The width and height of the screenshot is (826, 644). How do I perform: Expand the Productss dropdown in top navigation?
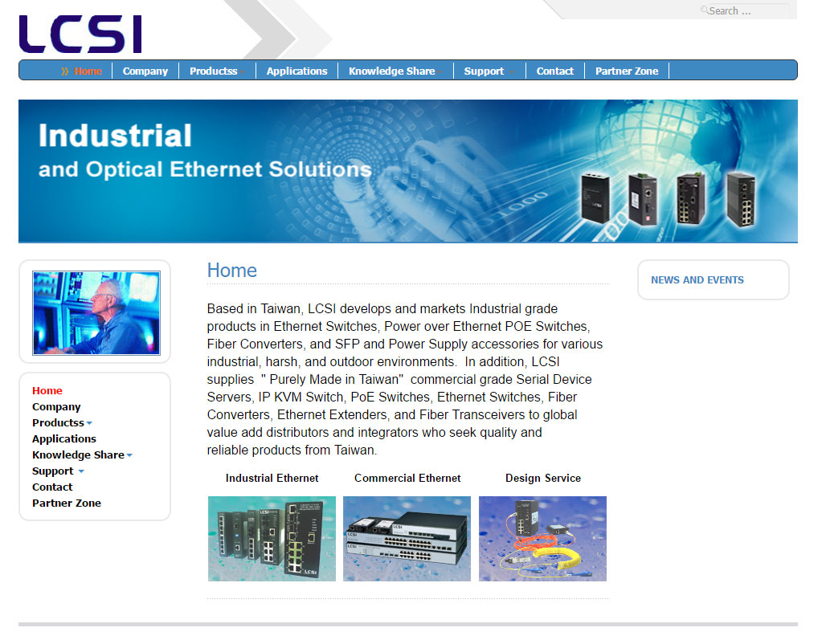pos(215,71)
